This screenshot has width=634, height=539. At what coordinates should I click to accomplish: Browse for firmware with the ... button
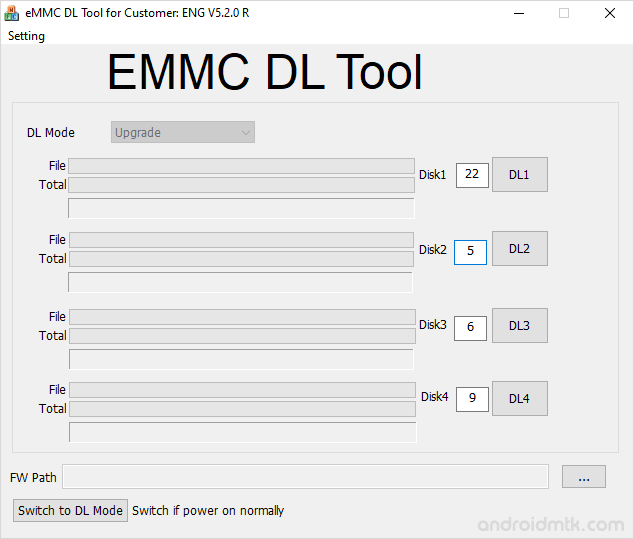point(584,477)
